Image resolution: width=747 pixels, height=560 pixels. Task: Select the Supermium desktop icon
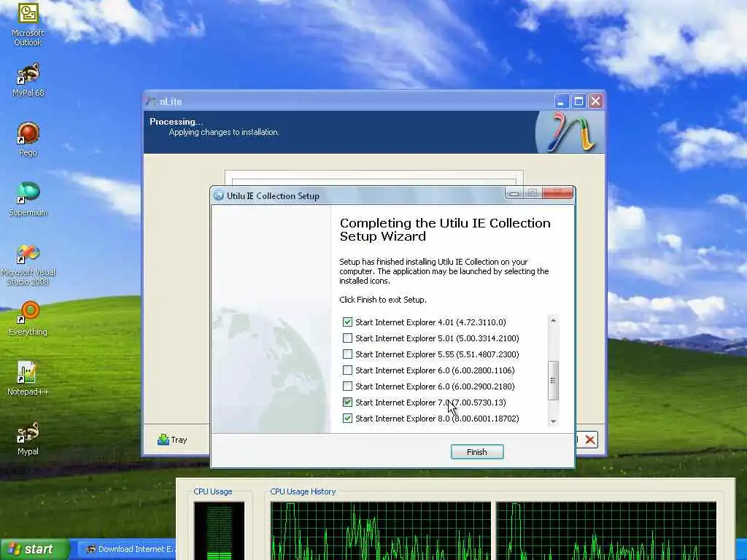click(28, 199)
